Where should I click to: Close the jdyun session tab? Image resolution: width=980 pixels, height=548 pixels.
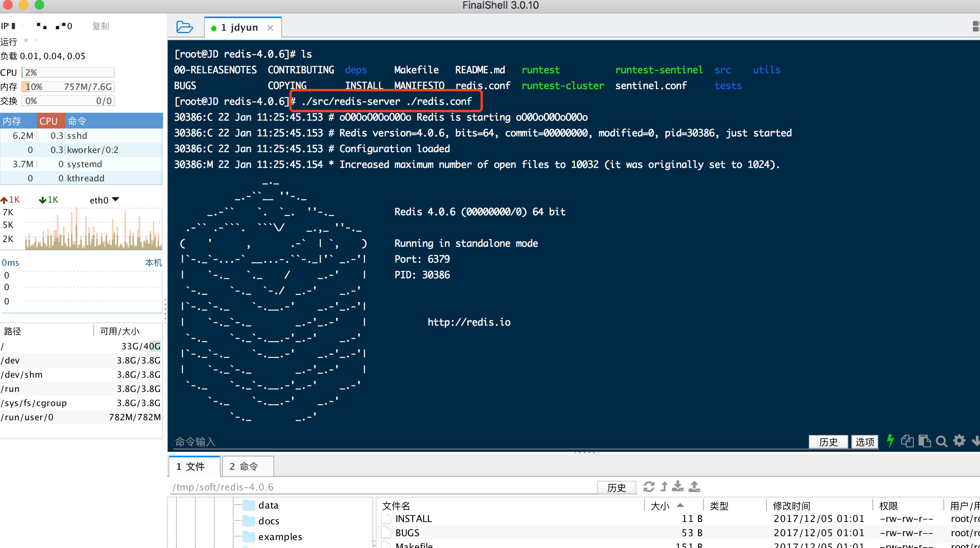coord(270,28)
